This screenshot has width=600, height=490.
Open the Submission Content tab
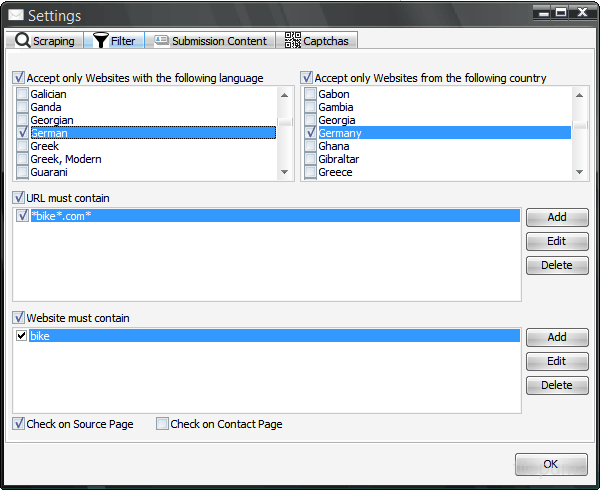pos(218,41)
